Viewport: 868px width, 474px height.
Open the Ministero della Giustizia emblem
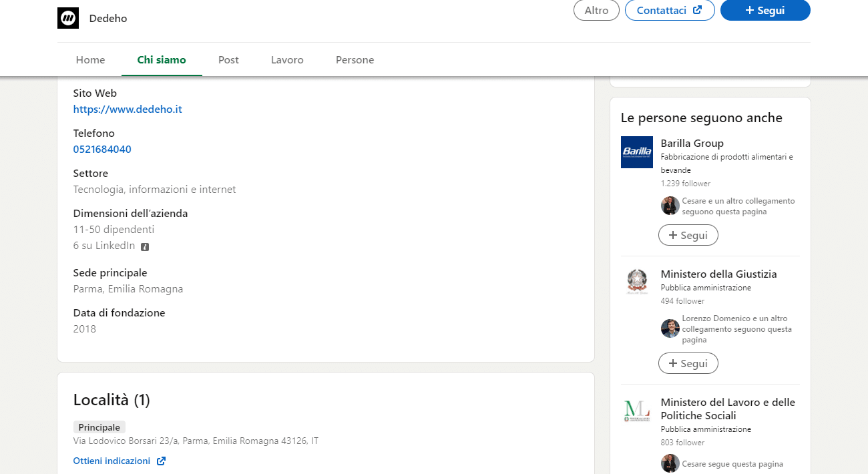click(x=637, y=283)
